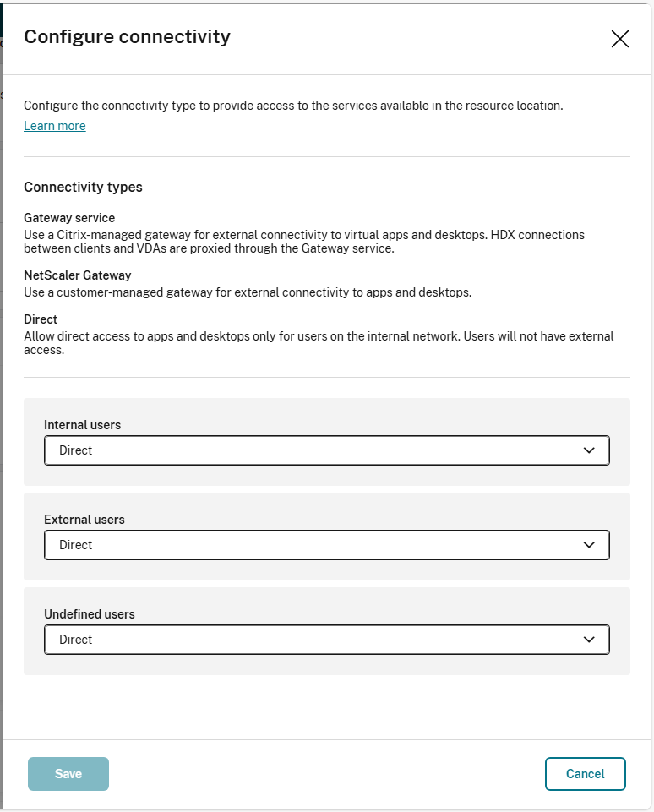Click the Connectivity types heading
Viewport: 654px width, 812px height.
83,187
